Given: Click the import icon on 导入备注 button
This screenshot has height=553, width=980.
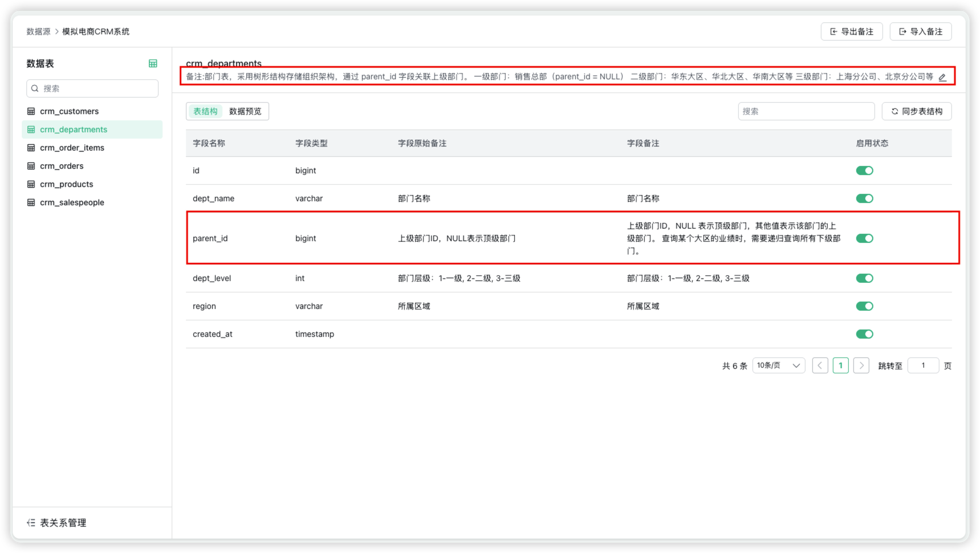Looking at the screenshot, I should click(x=902, y=31).
